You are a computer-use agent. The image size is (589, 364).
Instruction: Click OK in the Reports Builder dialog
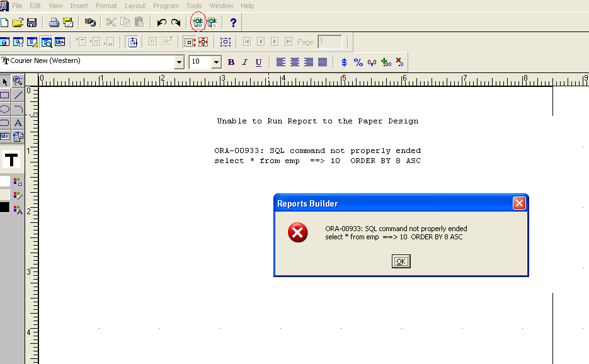[401, 261]
